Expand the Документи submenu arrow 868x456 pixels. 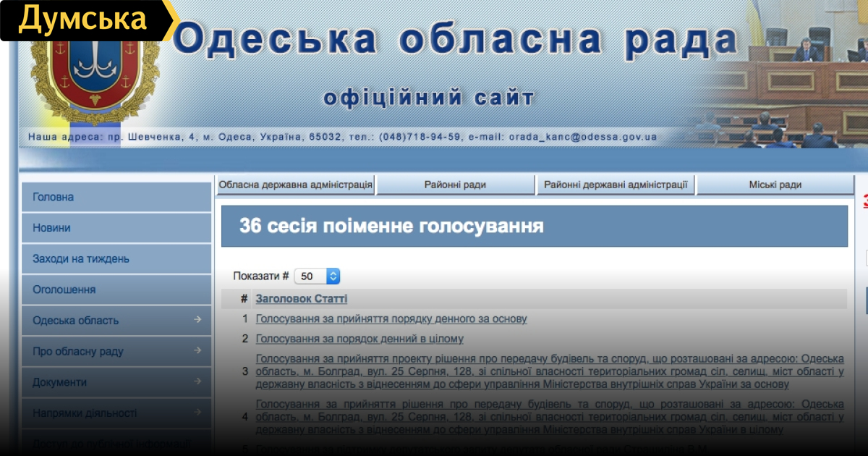coord(197,382)
